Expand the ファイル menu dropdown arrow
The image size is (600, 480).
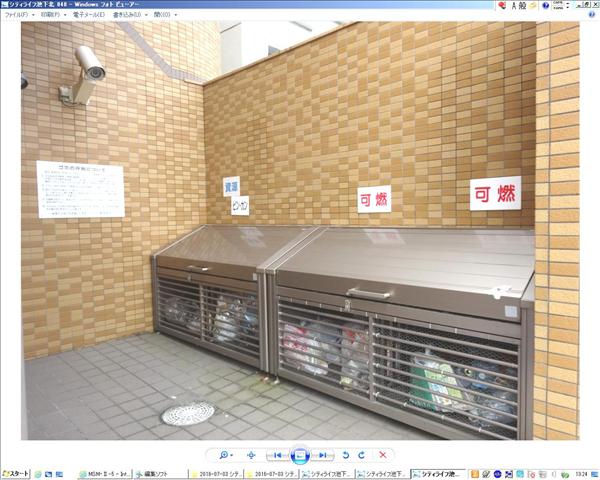coord(33,15)
